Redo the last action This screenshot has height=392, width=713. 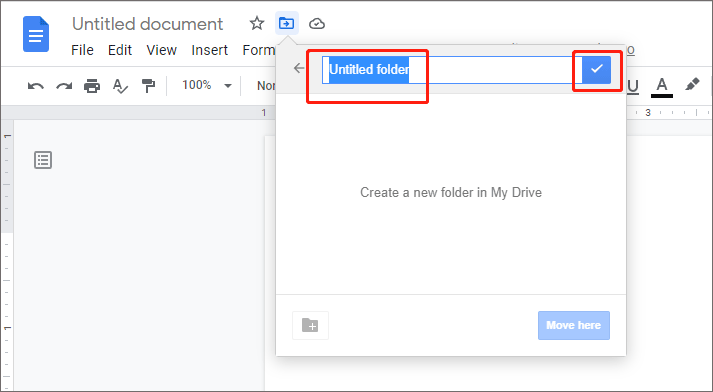pyautogui.click(x=64, y=85)
